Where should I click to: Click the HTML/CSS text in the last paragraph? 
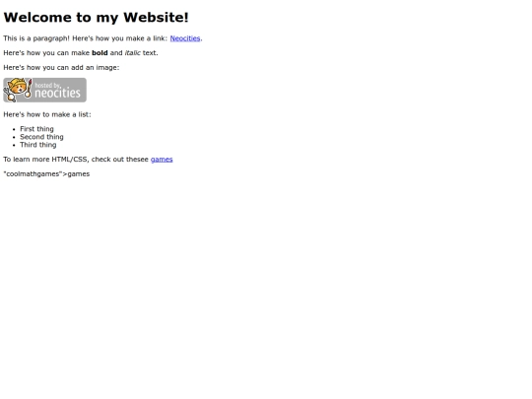(x=69, y=160)
